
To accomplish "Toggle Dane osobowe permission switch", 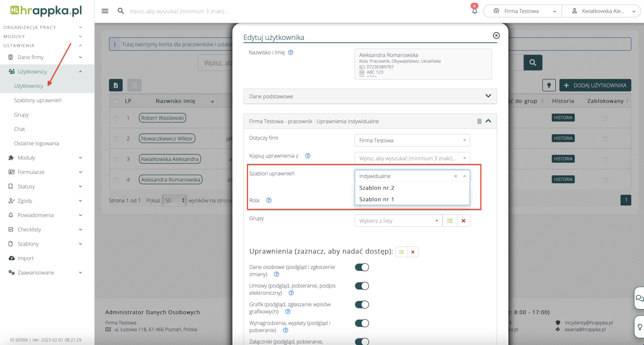I will pos(362,267).
